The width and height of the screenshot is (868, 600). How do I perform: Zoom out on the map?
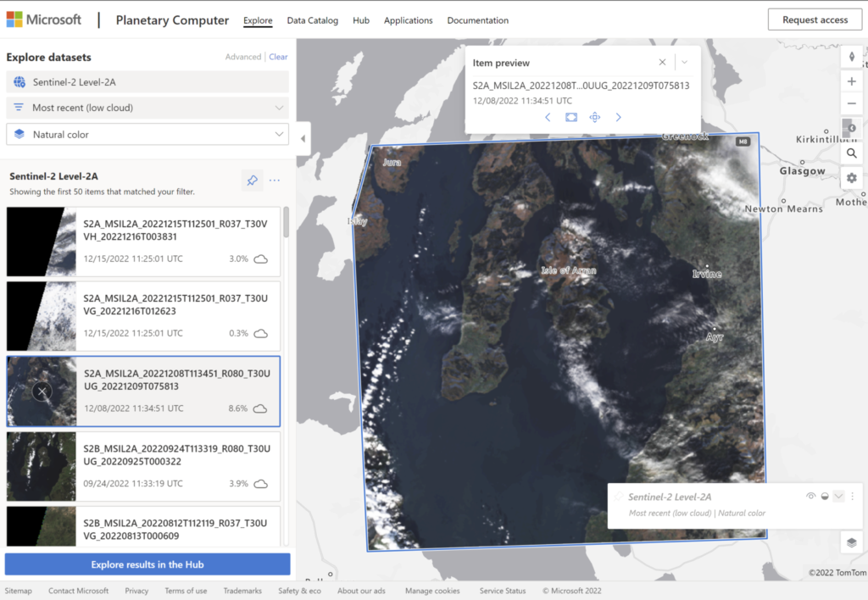(852, 103)
